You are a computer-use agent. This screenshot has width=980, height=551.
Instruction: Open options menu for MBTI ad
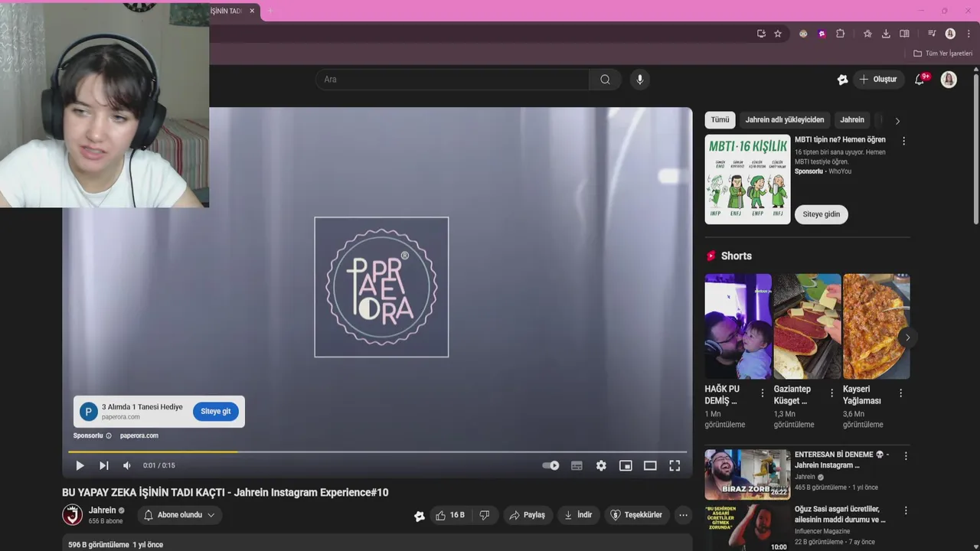(x=903, y=141)
